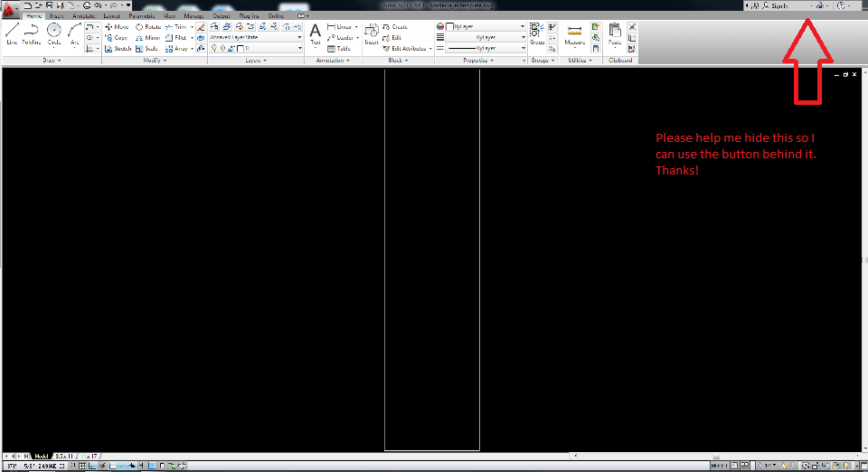Click the Array tool
This screenshot has width=868, height=472.
[176, 49]
